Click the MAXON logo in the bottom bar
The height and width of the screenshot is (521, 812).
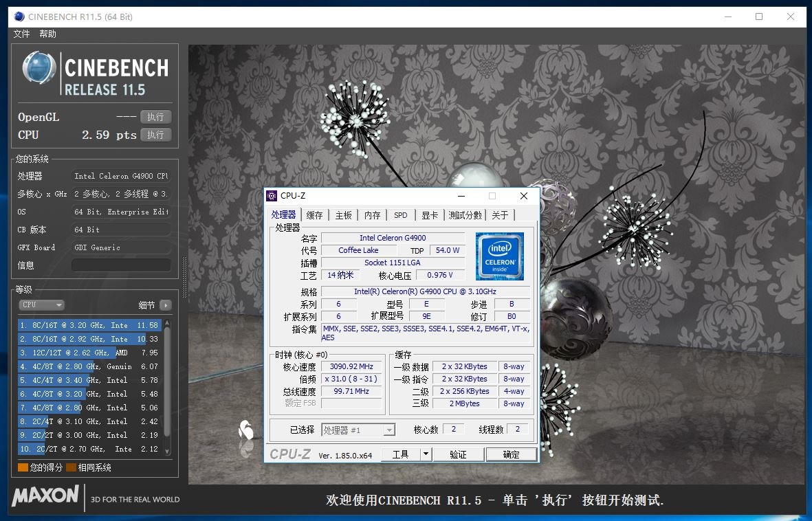point(45,497)
